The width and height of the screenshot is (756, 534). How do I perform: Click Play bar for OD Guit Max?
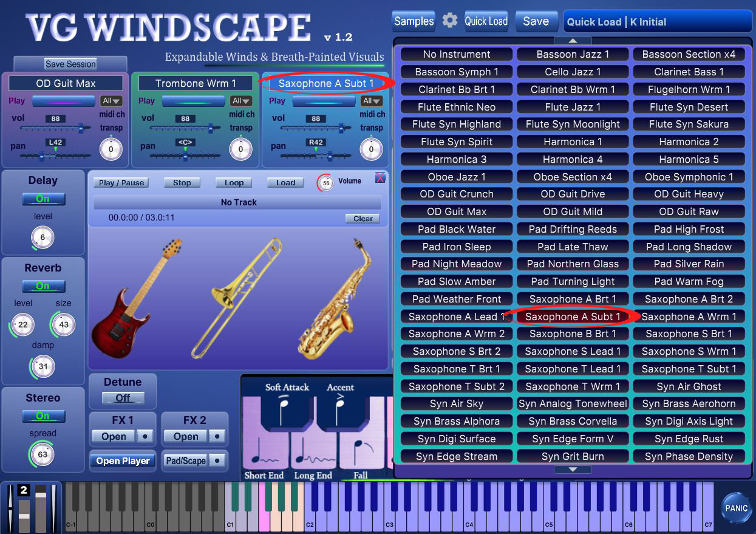tap(63, 101)
